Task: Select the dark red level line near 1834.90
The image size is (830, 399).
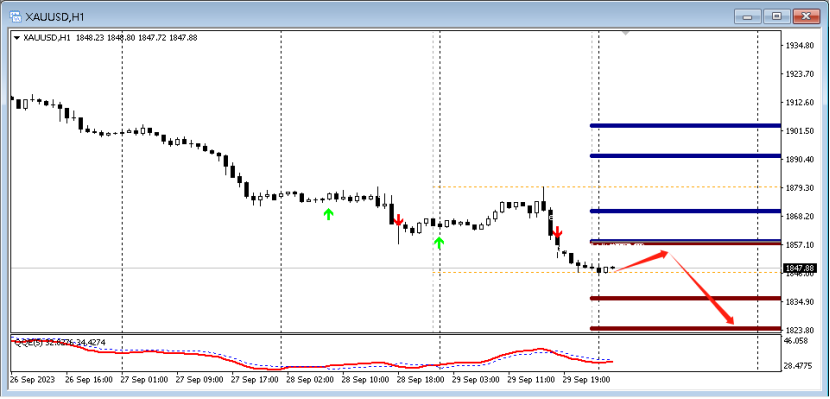Action: click(685, 298)
